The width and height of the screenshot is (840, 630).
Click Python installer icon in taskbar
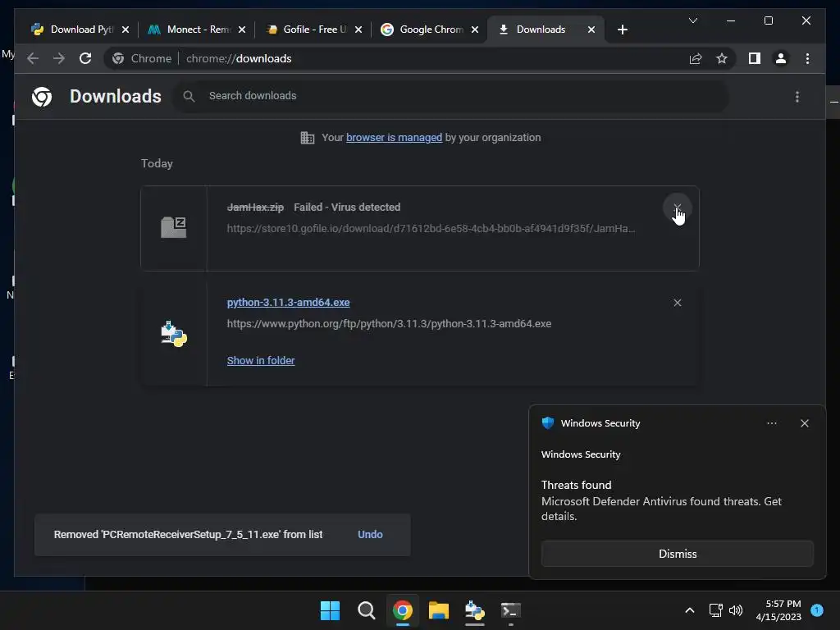click(x=475, y=610)
